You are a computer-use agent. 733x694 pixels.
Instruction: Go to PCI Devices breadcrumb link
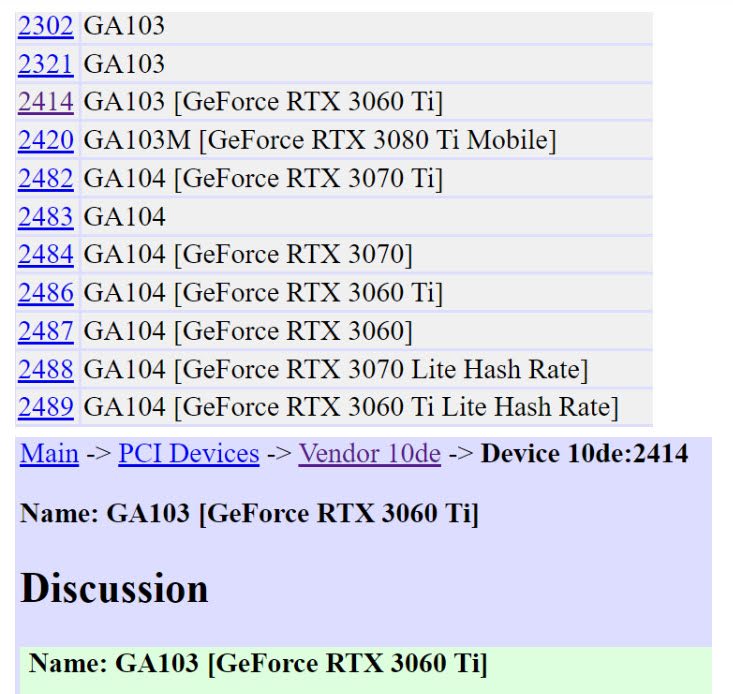click(189, 454)
